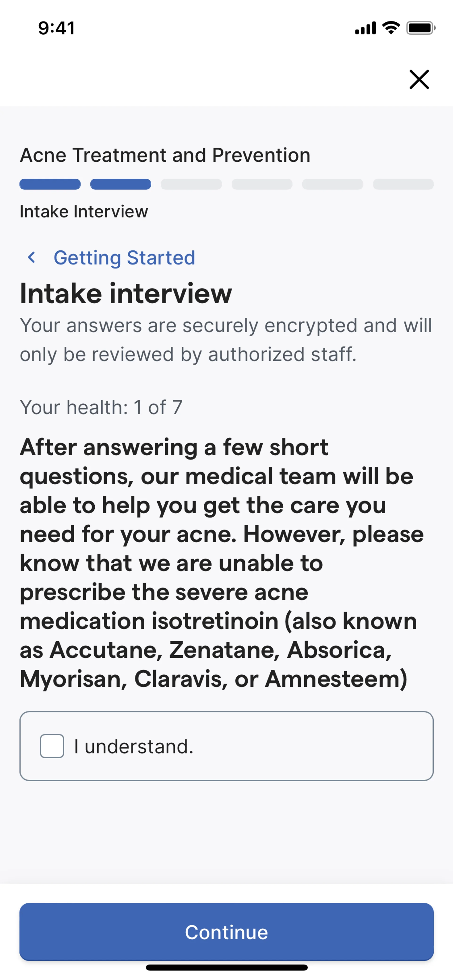Go back via the Getting Started link
Viewport: 453px width, 980px height.
124,258
